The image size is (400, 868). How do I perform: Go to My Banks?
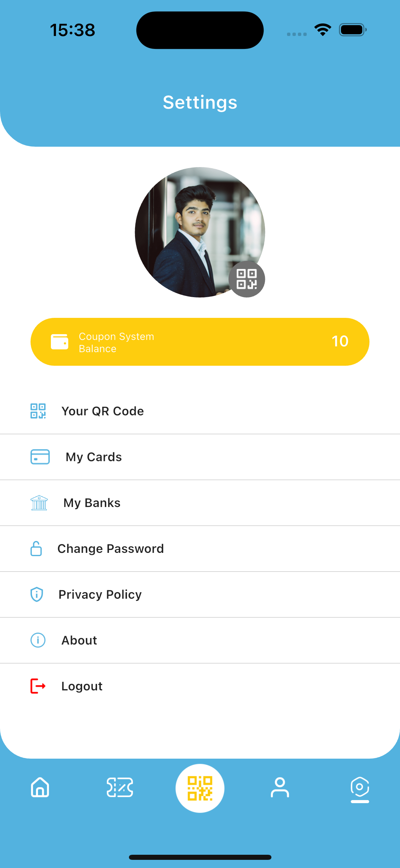(x=92, y=503)
